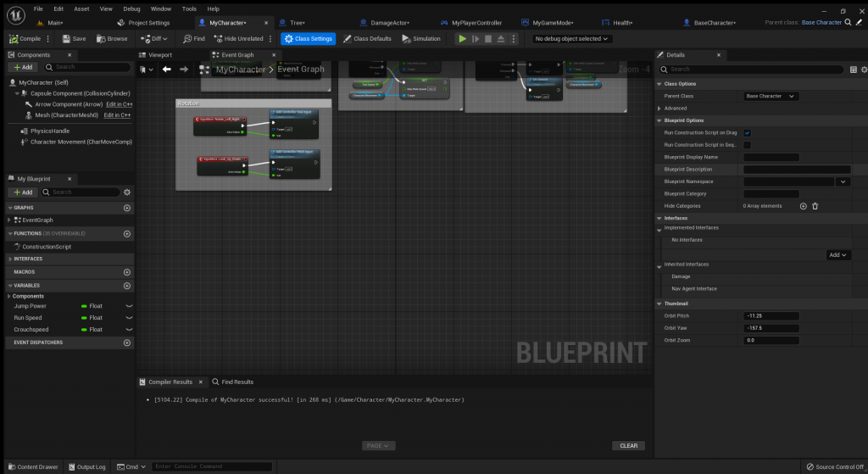Switch to Find Results tab
This screenshot has height=474, width=868.
tap(232, 382)
